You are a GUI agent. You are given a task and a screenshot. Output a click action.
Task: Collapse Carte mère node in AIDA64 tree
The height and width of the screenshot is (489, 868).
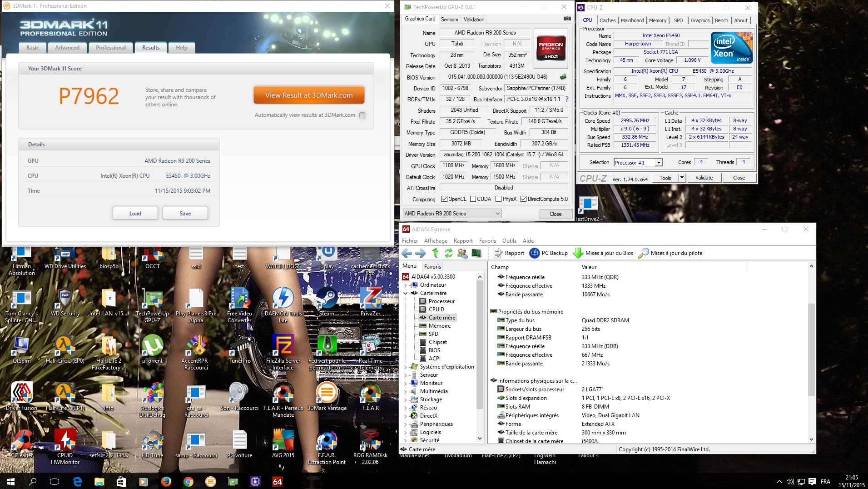tap(405, 294)
